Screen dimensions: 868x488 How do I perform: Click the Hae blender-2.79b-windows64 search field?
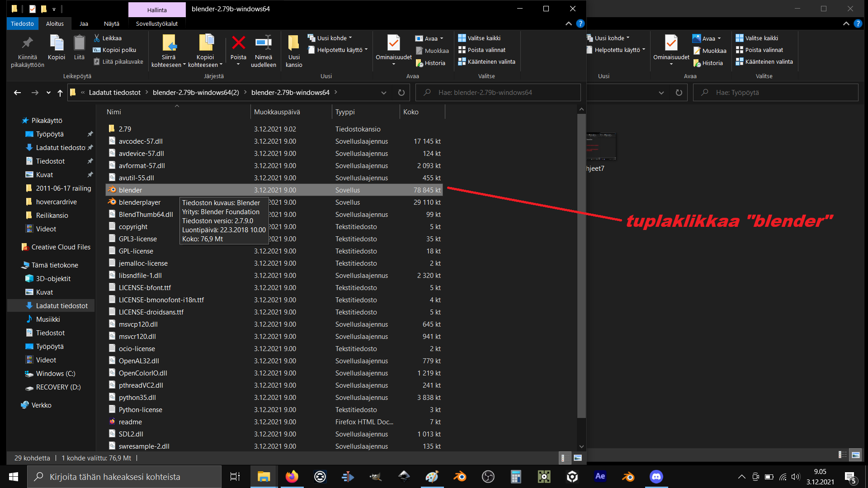[497, 93]
